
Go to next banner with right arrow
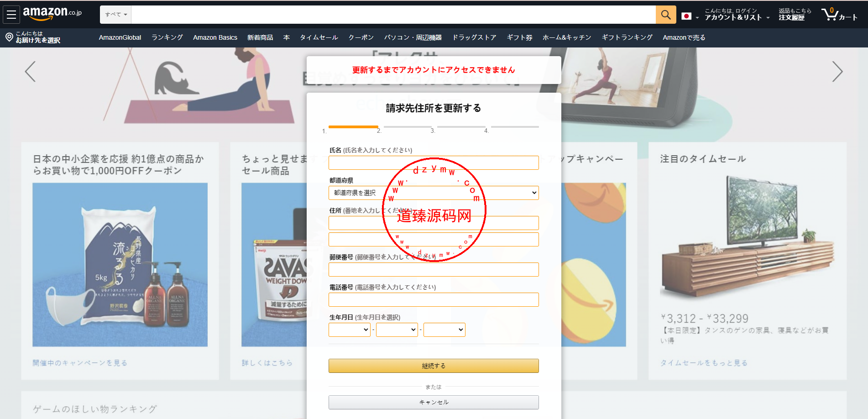[x=837, y=72]
